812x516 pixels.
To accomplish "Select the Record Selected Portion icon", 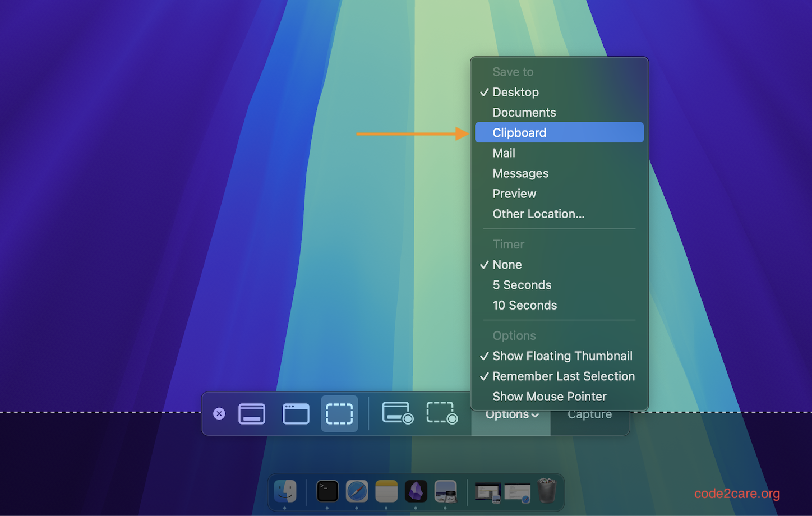I will point(441,413).
